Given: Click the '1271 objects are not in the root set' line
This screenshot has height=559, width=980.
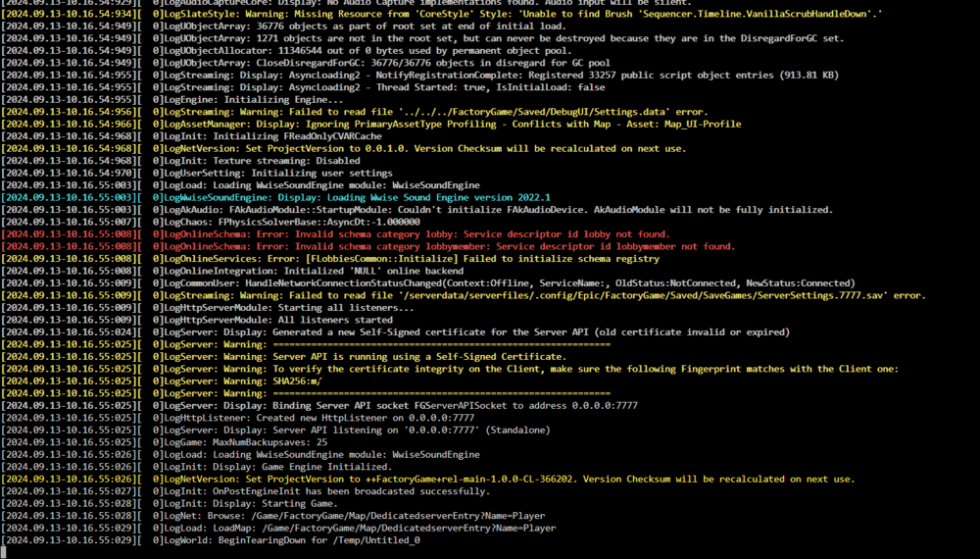Looking at the screenshot, I should click(422, 38).
